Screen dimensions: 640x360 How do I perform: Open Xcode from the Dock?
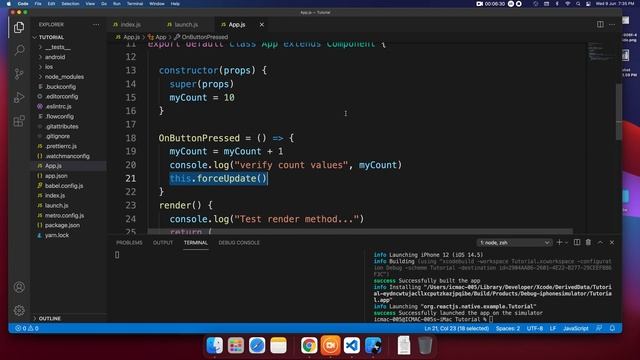373,345
